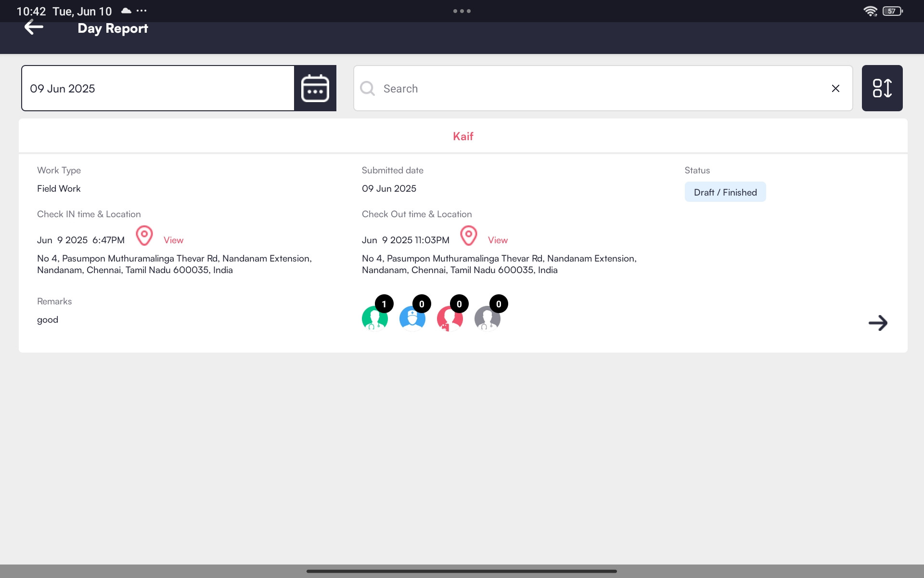Open report details with right arrow
Viewport: 924px width, 578px height.
(878, 323)
